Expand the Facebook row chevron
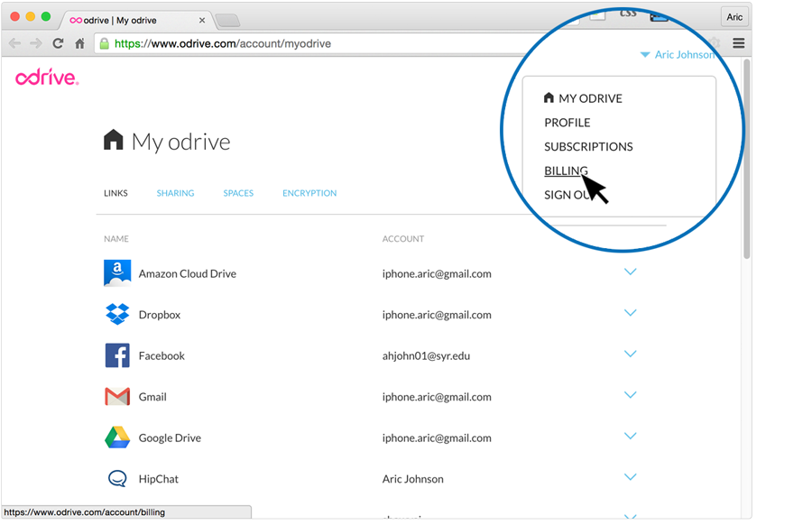Viewport: 812px width, 525px height. coord(630,354)
